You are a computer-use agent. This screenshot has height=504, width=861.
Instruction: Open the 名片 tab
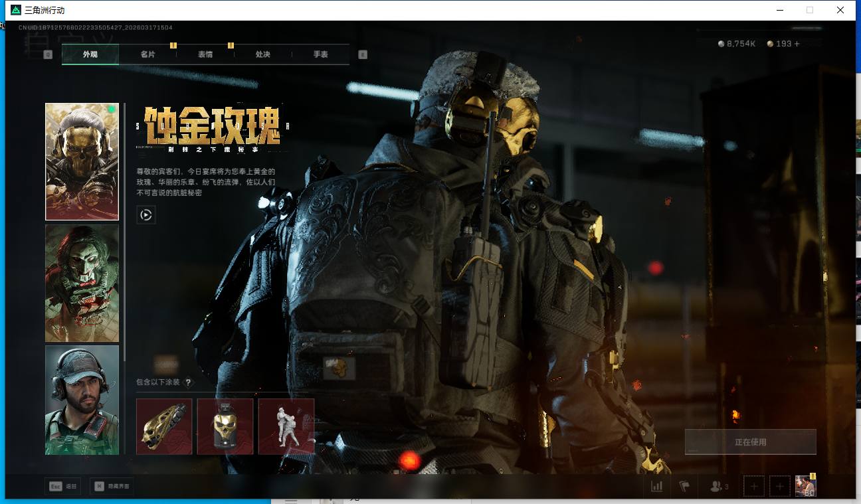147,54
